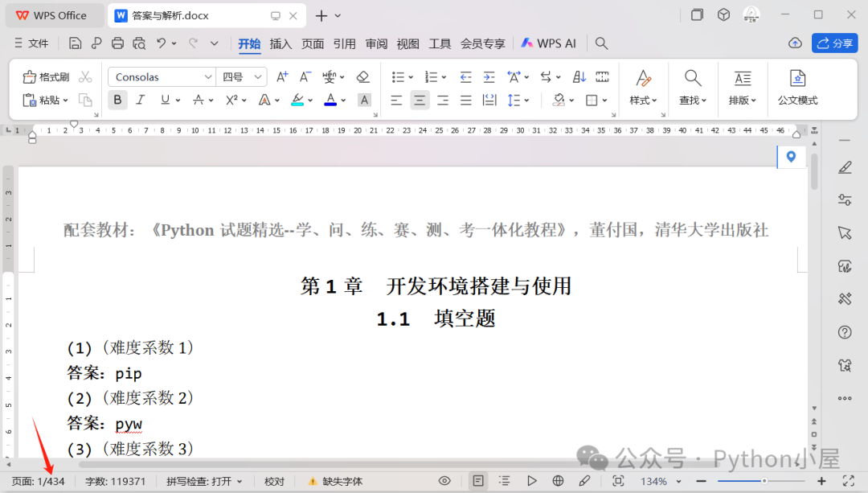Click the web layout globe icon

pos(558,481)
